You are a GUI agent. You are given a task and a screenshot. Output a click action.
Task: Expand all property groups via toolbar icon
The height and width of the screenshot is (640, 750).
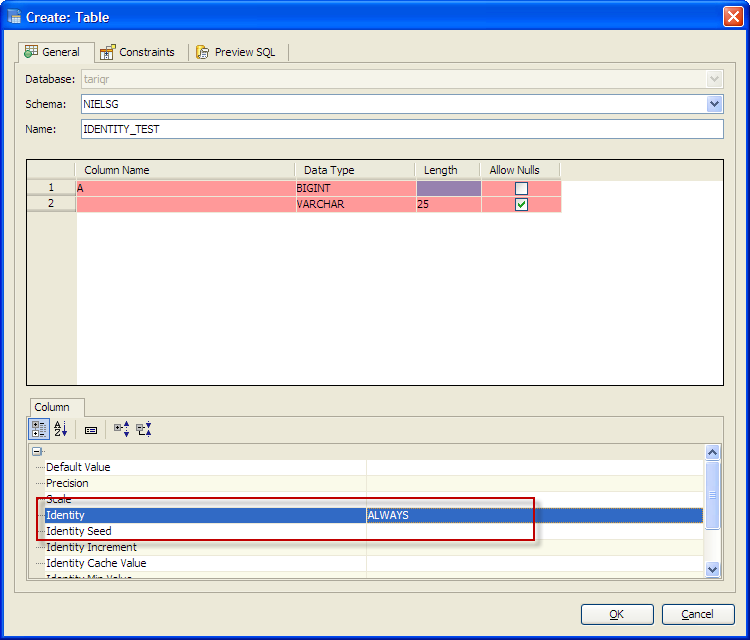coord(121,429)
